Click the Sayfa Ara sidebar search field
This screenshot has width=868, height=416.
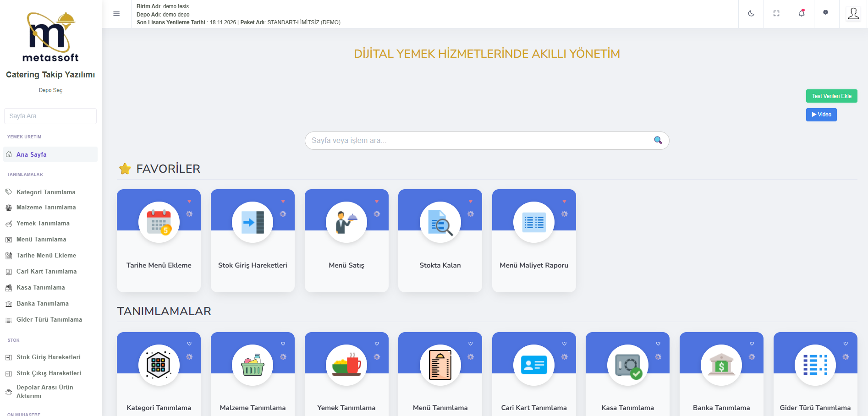[x=50, y=116]
